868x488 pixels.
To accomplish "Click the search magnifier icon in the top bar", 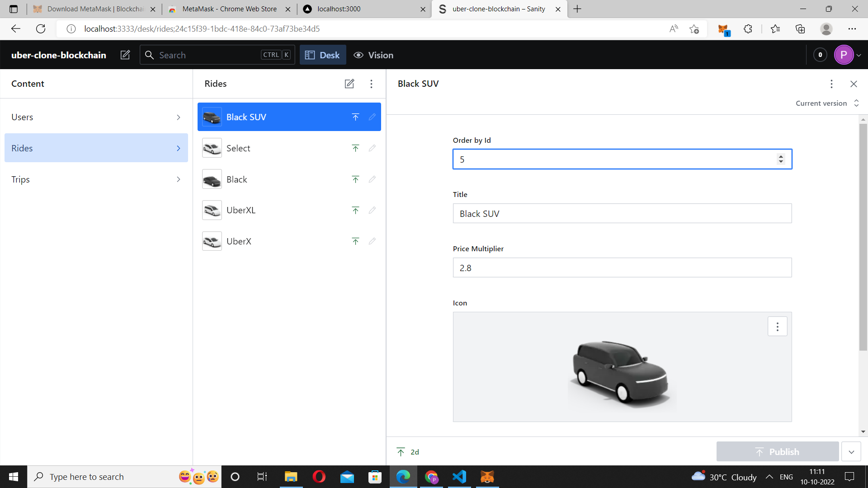I will [x=149, y=55].
